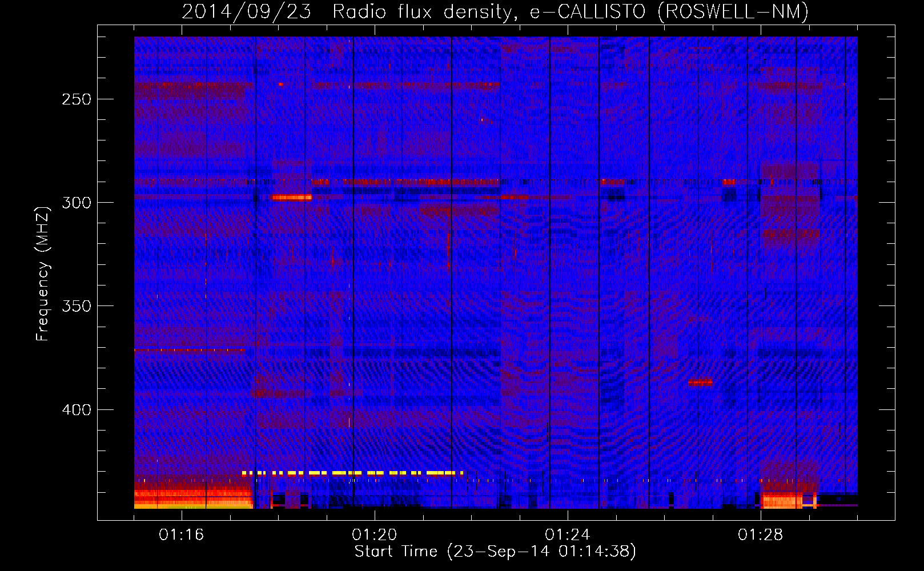The width and height of the screenshot is (924, 571).
Task: Click the 250 frequency tick label
Action: (77, 99)
